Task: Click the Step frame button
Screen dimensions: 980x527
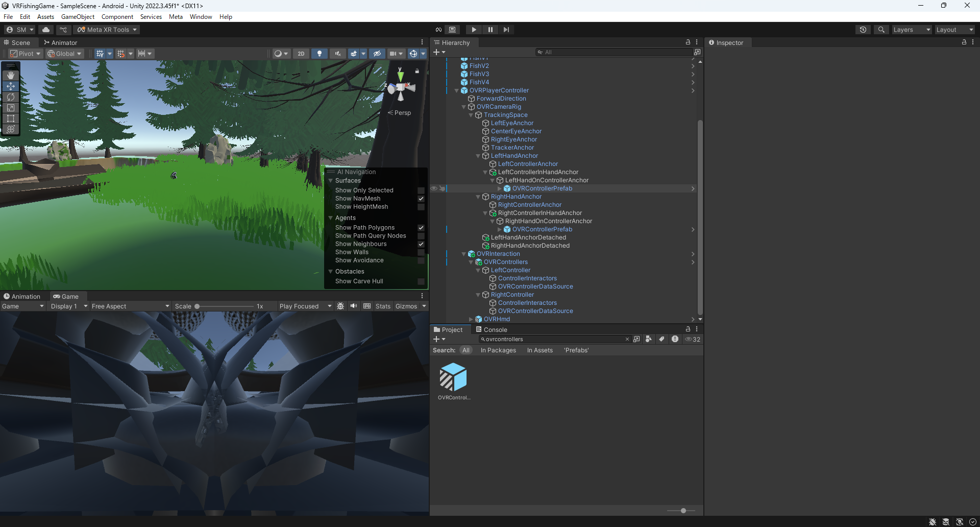Action: [506, 30]
